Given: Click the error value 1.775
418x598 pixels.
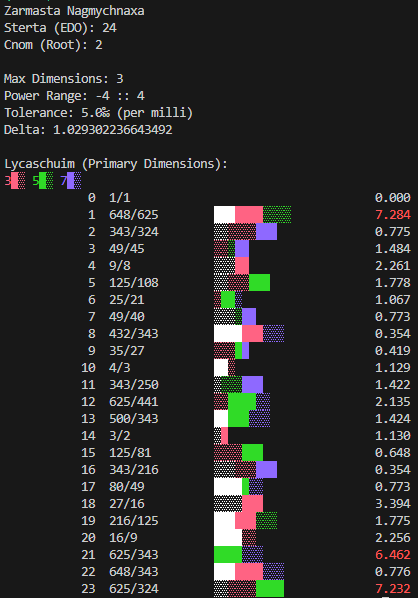Looking at the screenshot, I should coord(393,521).
